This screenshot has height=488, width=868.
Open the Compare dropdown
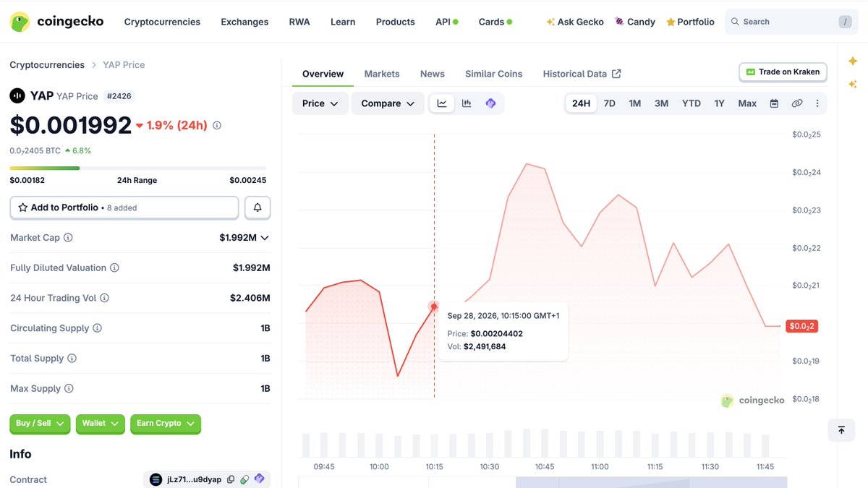pyautogui.click(x=388, y=103)
